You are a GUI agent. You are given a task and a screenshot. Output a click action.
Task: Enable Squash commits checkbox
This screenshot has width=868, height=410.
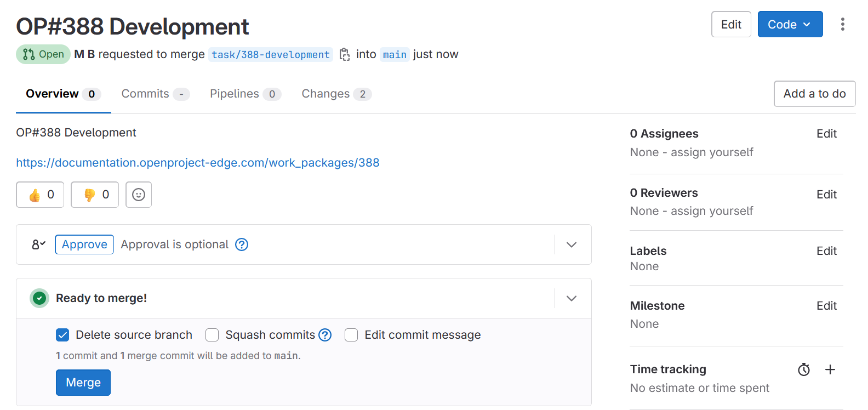click(x=212, y=335)
